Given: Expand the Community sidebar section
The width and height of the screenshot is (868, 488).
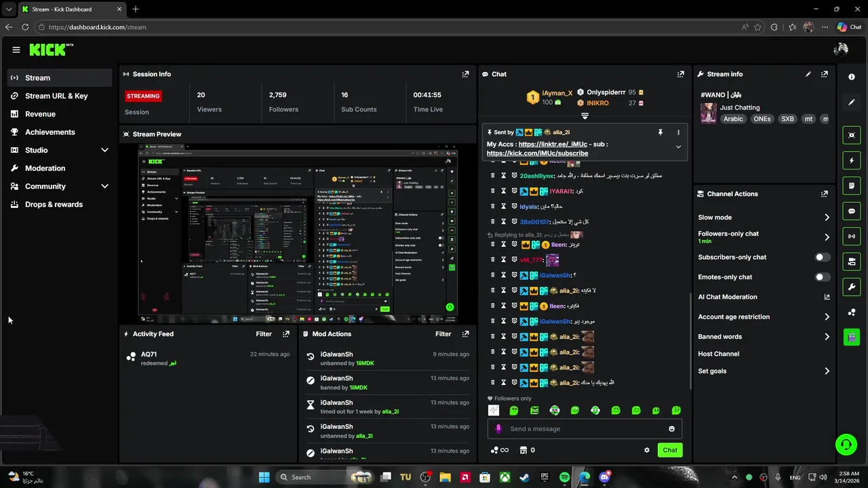Looking at the screenshot, I should [x=104, y=186].
